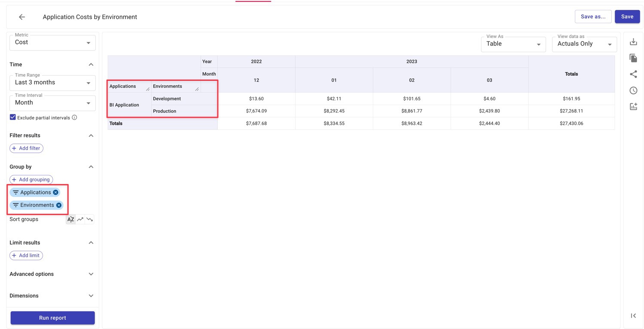Open the schedule clock icon
Image resolution: width=644 pixels, height=329 pixels.
(633, 90)
